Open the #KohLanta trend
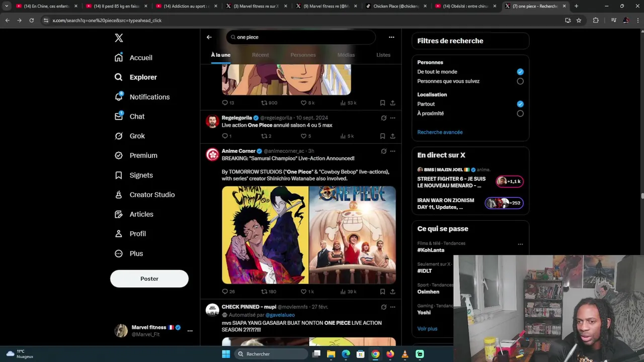Screen dimensions: 644x362 click(x=431, y=250)
